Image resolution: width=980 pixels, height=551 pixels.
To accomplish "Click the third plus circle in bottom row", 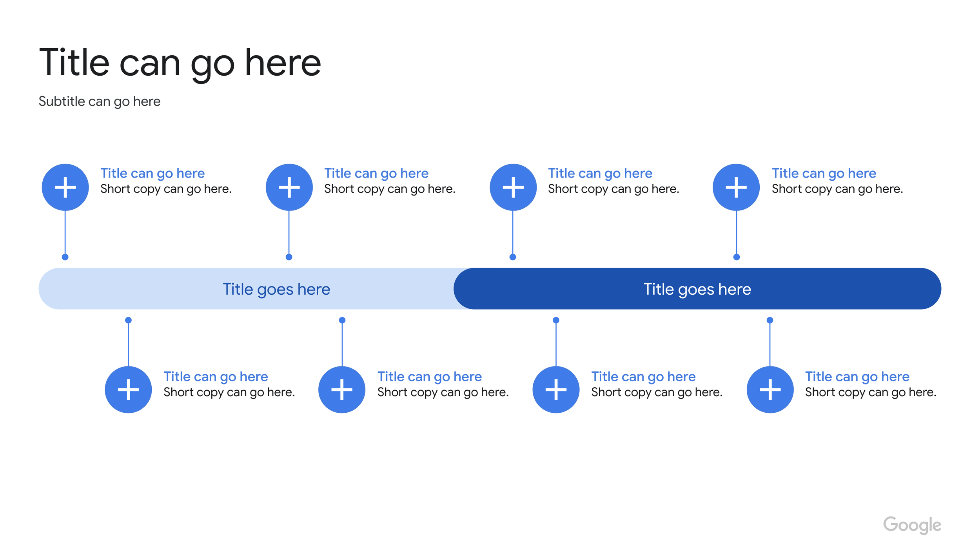I will tap(556, 390).
